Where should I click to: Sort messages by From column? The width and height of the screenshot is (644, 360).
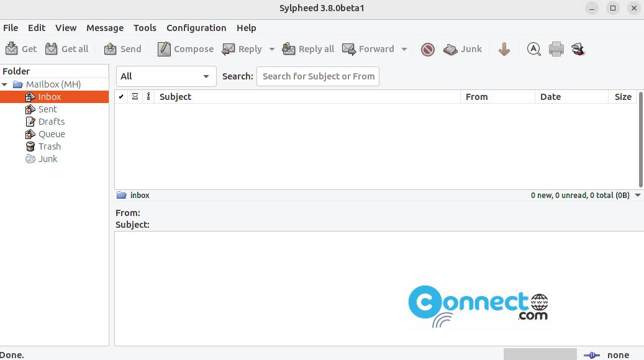coord(497,97)
